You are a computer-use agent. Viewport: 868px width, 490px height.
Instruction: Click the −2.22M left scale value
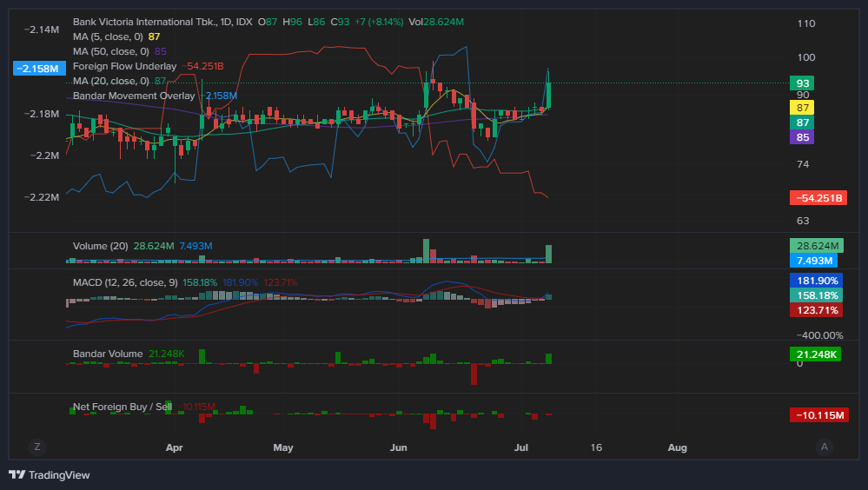42,198
